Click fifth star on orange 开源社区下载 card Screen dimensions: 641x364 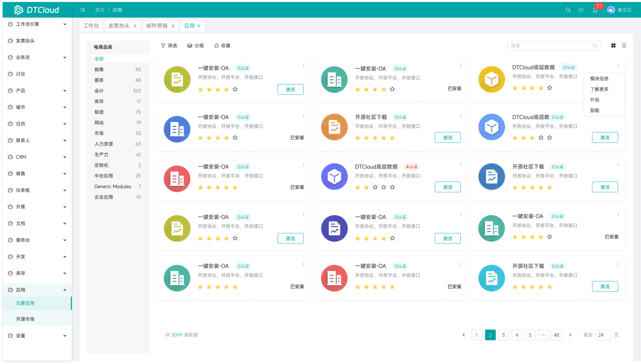(x=392, y=138)
